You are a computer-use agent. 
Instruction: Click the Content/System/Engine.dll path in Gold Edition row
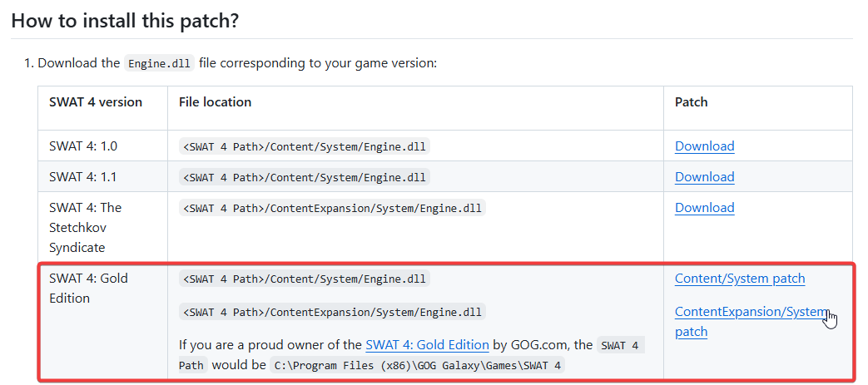305,279
